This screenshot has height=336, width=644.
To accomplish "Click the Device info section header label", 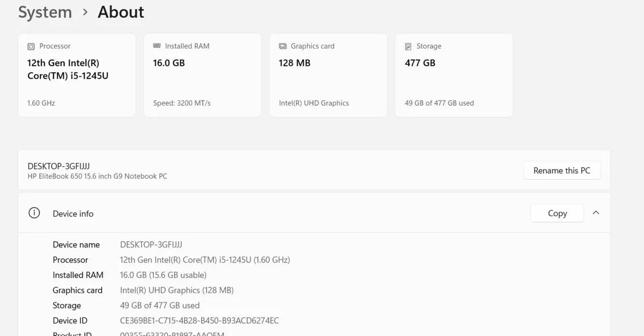I will click(x=73, y=214).
